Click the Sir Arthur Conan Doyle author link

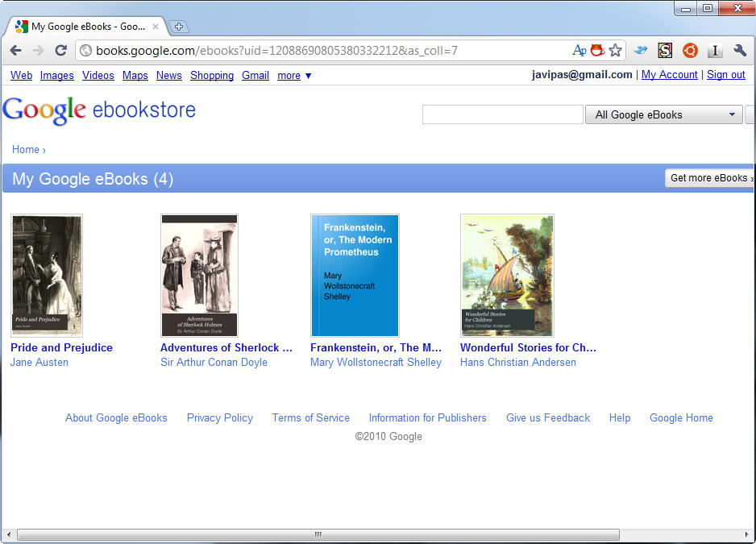click(214, 362)
